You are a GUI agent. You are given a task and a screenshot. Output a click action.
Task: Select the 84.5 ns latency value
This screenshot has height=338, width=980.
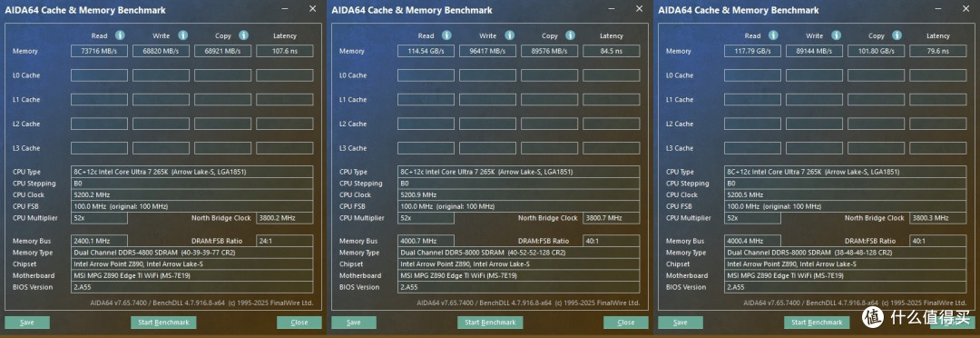click(612, 51)
